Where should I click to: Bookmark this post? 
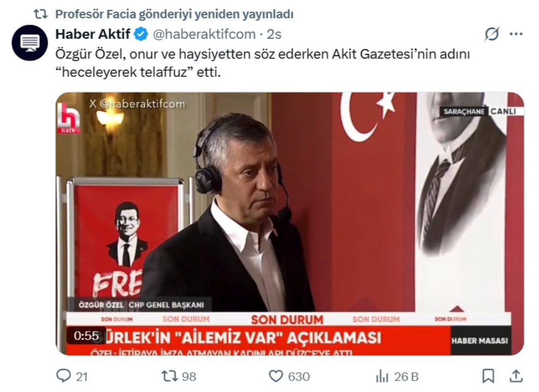coord(488,376)
